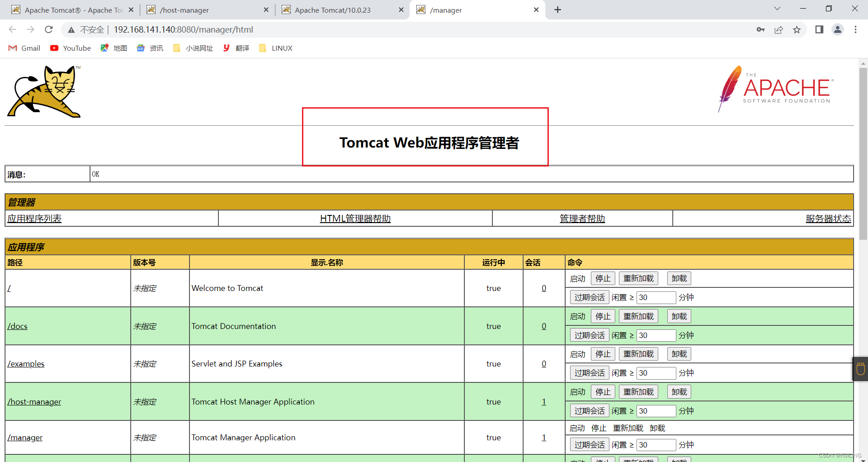Image resolution: width=868 pixels, height=462 pixels.
Task: Click the address bar URL
Action: click(x=183, y=29)
